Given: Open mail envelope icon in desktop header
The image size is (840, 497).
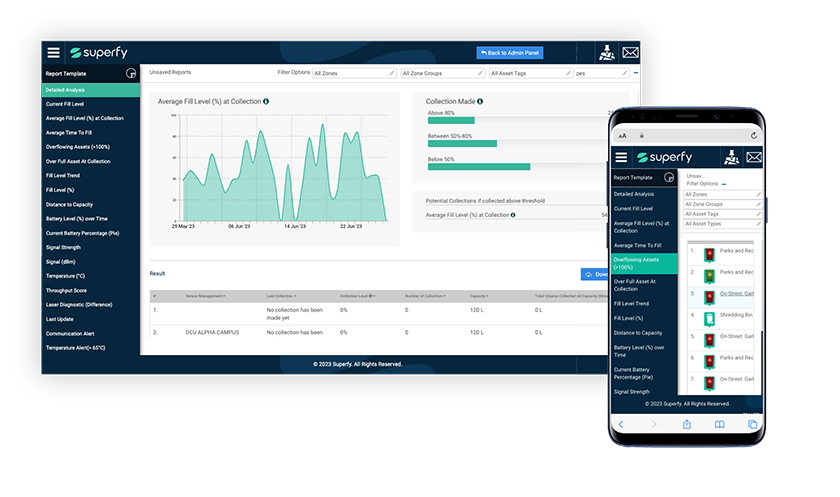Looking at the screenshot, I should tap(630, 52).
